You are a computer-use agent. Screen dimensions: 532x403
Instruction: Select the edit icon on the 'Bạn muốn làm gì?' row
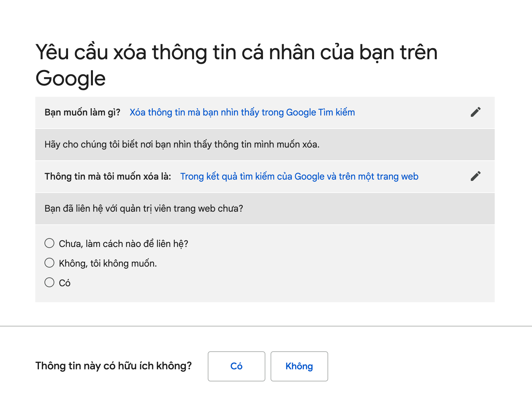point(476,112)
